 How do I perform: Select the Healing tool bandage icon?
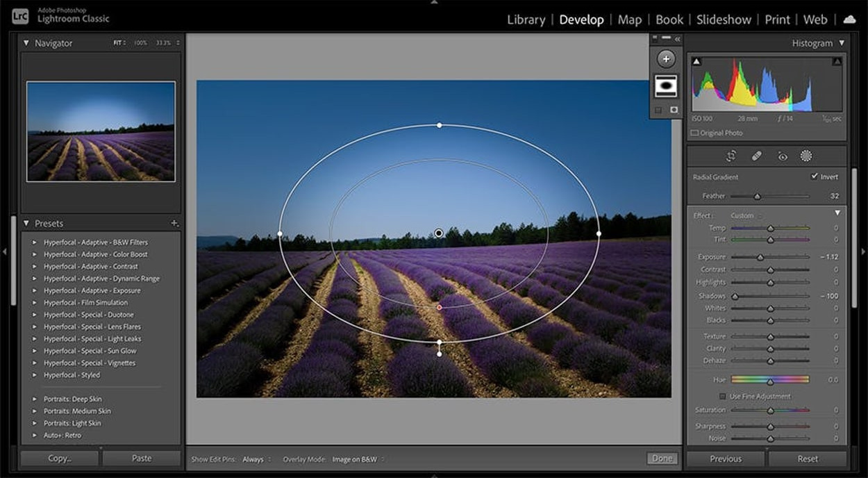(x=757, y=156)
